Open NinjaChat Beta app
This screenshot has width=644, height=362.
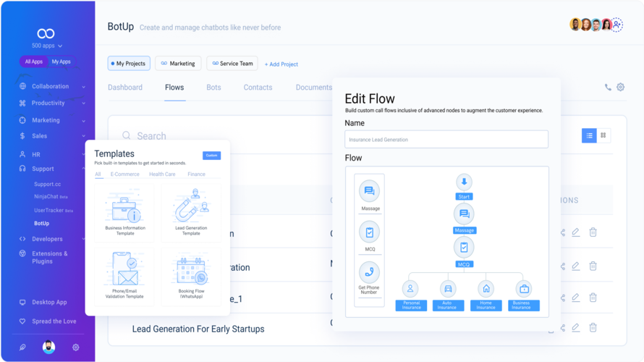click(51, 197)
